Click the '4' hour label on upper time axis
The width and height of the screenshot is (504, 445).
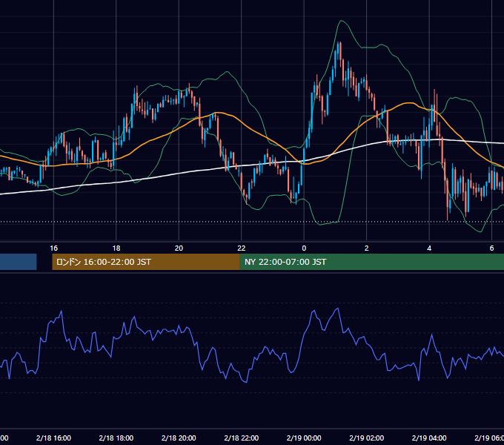tap(429, 248)
